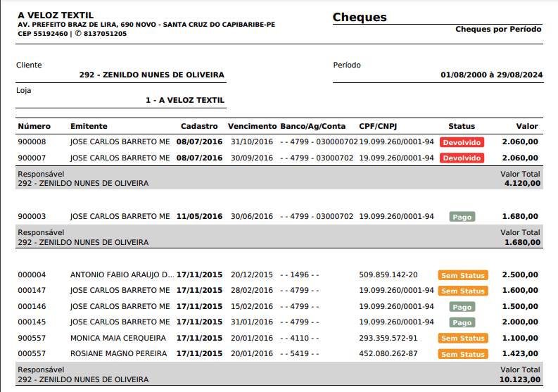558x392 pixels.
Task: Select the client name 292 - ZENILDO NUNES DE OLIVEIRA
Action: (x=151, y=75)
